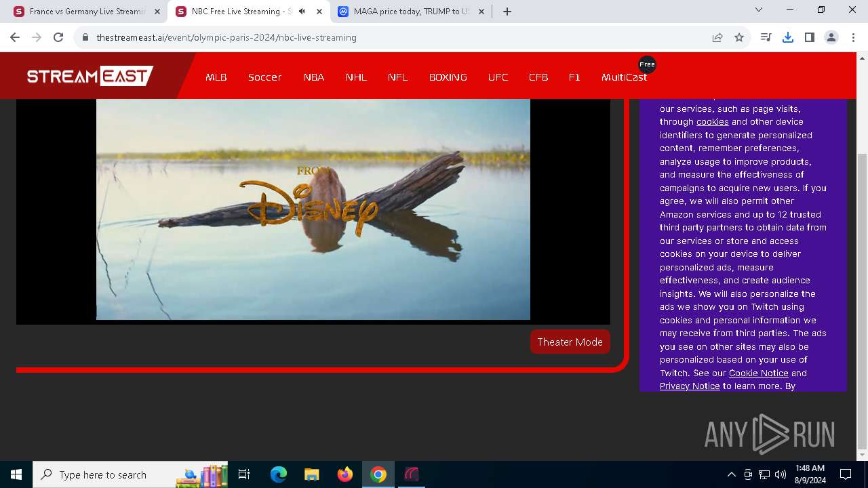Open the notification center icon
This screenshot has height=488, width=868.
[x=846, y=474]
